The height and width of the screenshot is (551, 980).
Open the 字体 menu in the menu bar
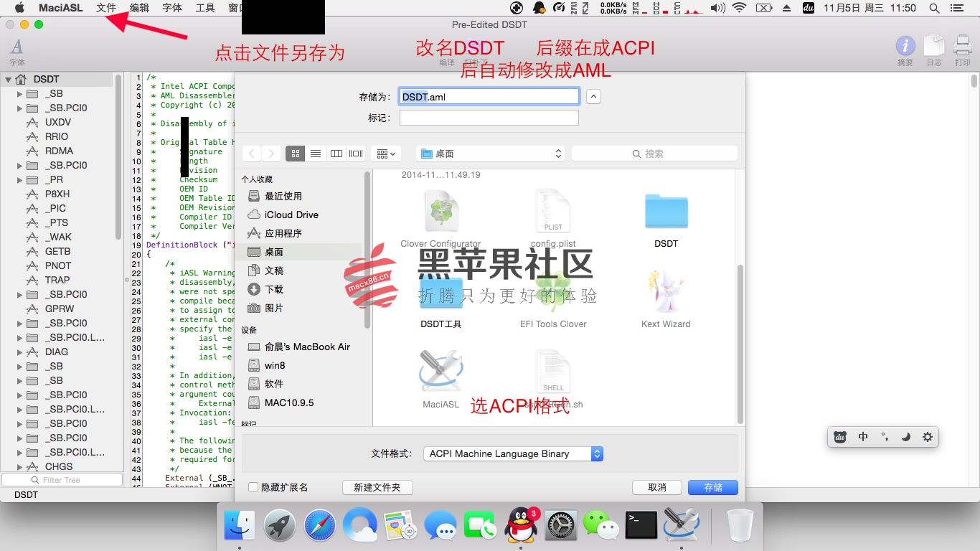tap(172, 8)
